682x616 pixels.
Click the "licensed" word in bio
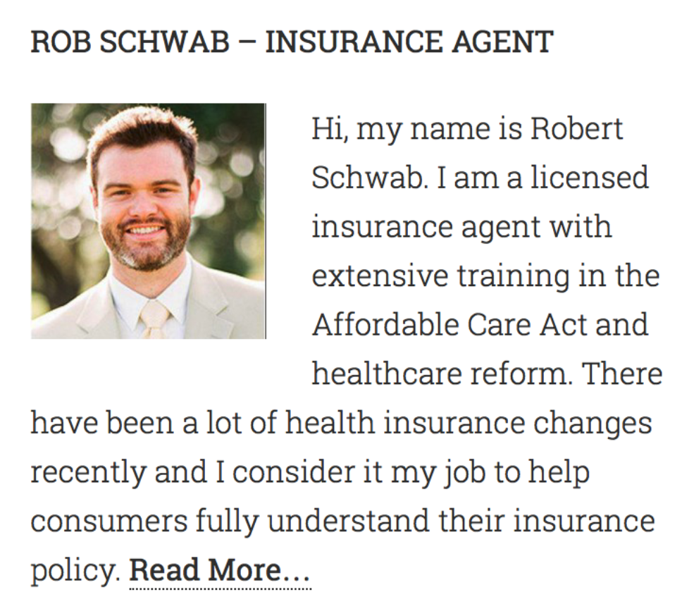590,178
